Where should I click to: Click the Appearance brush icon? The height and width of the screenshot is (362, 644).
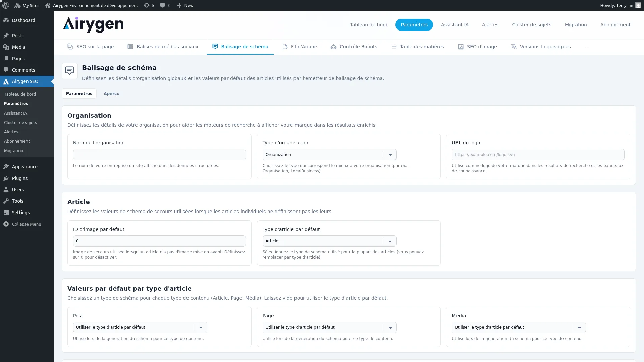point(6,167)
